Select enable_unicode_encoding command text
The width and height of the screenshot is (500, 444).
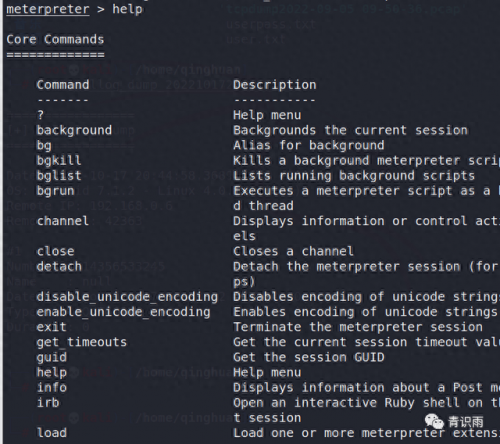click(123, 312)
